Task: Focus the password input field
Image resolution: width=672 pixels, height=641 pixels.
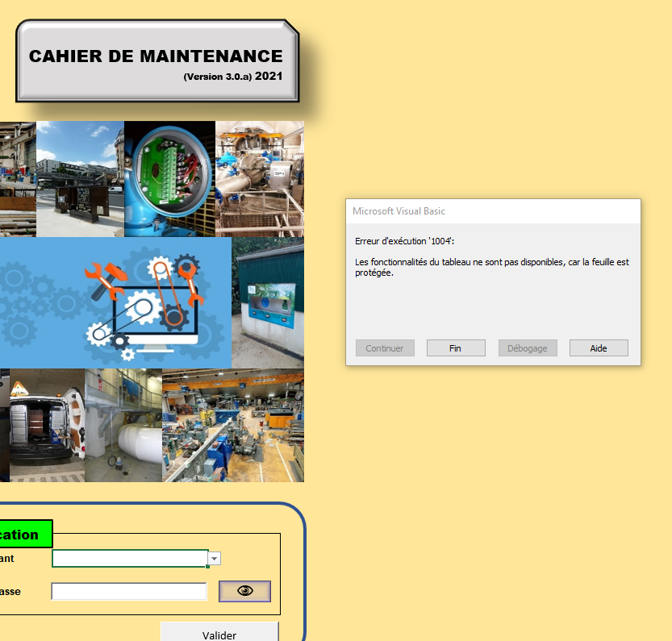Action: click(x=129, y=592)
